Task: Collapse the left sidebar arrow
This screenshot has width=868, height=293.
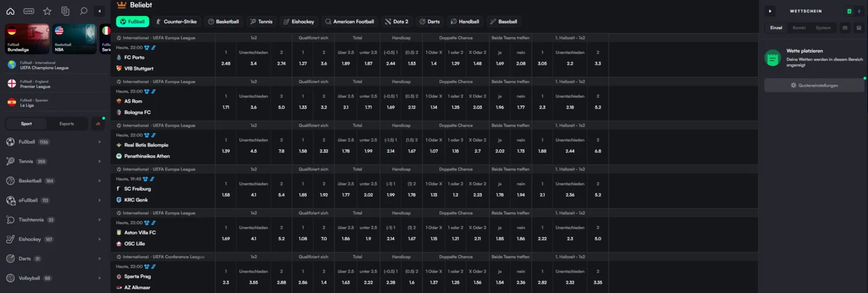Action: (x=100, y=11)
